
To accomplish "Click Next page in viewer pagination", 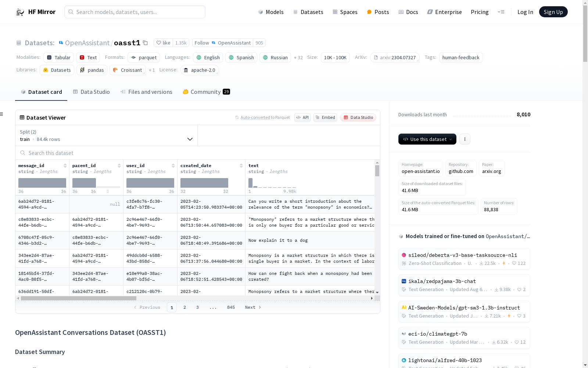I will point(253,307).
